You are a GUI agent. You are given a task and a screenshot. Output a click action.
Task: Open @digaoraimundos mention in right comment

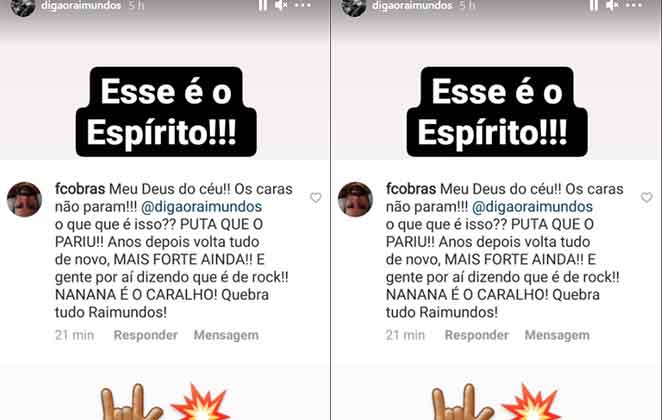pyautogui.click(x=532, y=207)
